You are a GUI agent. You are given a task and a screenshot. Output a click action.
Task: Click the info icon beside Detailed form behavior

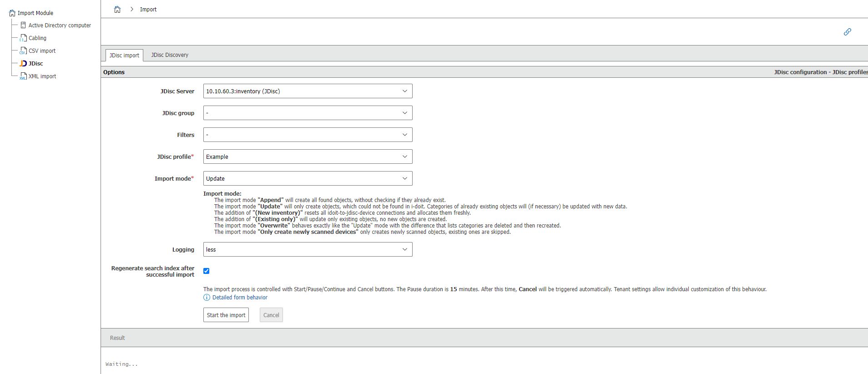click(207, 298)
